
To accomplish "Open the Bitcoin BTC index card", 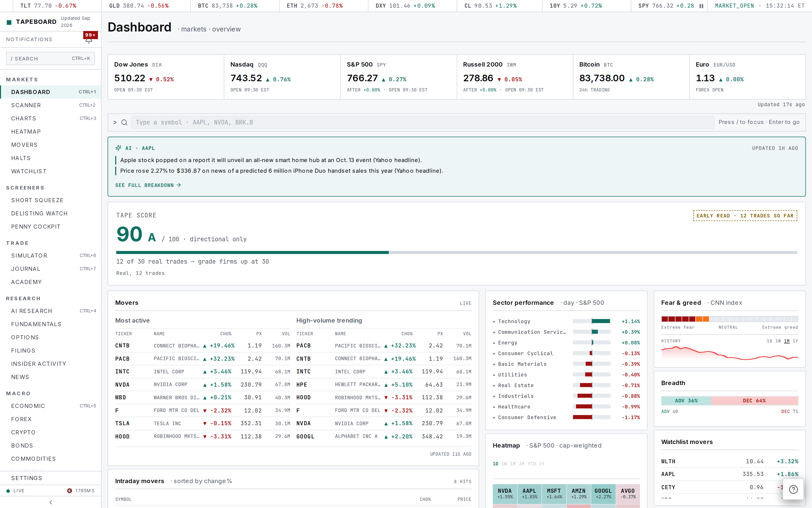I will click(x=631, y=77).
